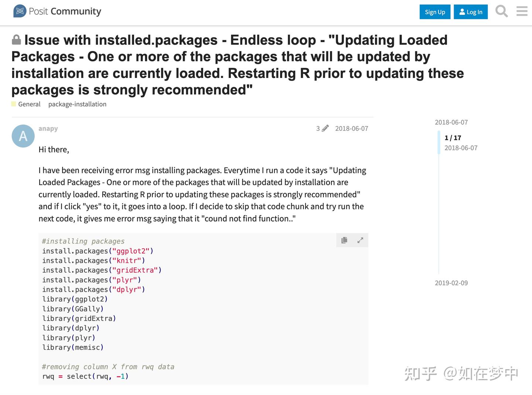Jump to 2019-02-09 on the timeline
The image size is (532, 395).
[x=451, y=283]
